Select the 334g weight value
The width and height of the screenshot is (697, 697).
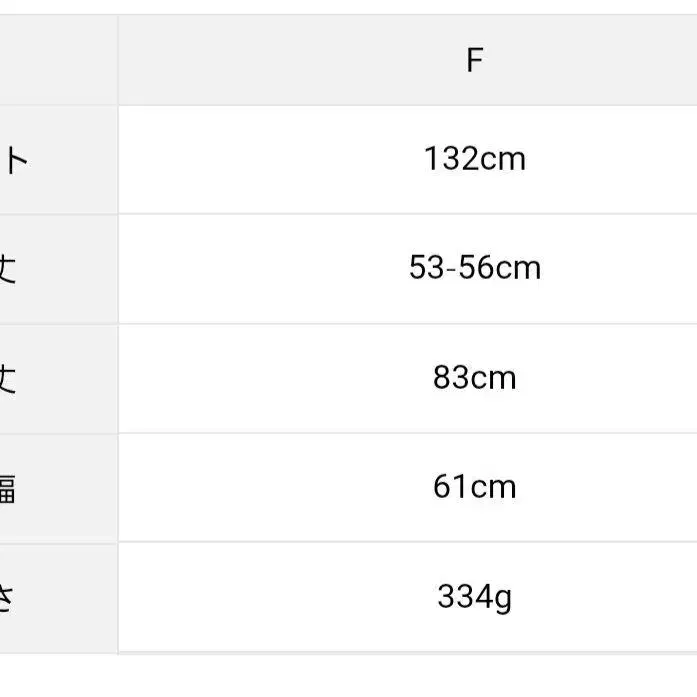[474, 597]
